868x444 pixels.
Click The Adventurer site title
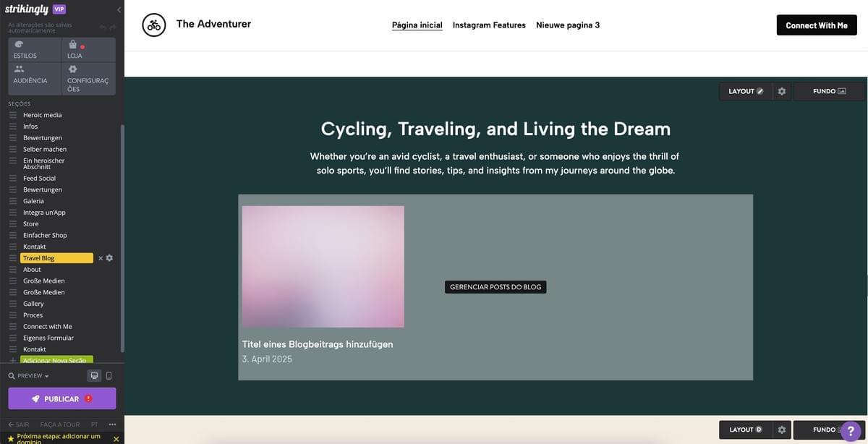tap(213, 24)
